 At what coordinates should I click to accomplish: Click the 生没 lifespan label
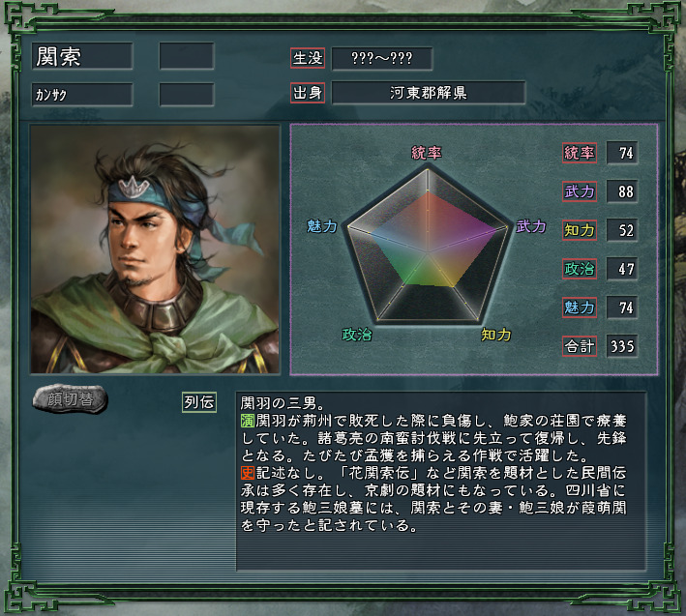pyautogui.click(x=308, y=58)
